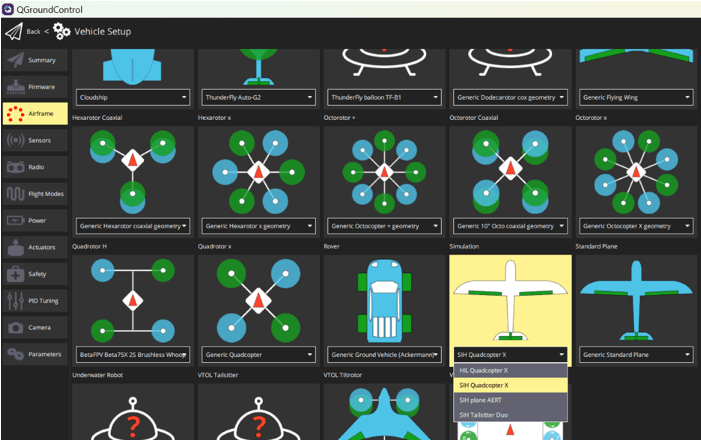Select the Generic Flying Wing image

pyautogui.click(x=636, y=55)
